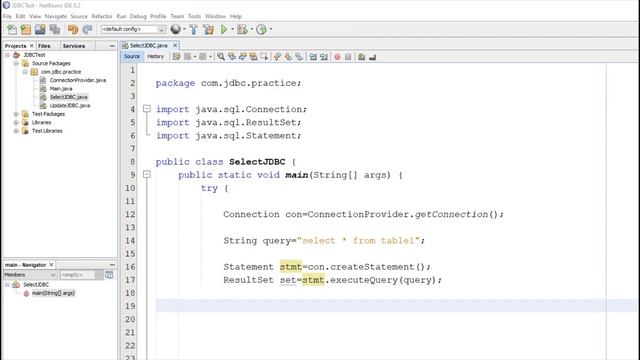Screen dimensions: 640x360
Task: Open dropdown arrow next to Debug Project
Action: [251, 29]
